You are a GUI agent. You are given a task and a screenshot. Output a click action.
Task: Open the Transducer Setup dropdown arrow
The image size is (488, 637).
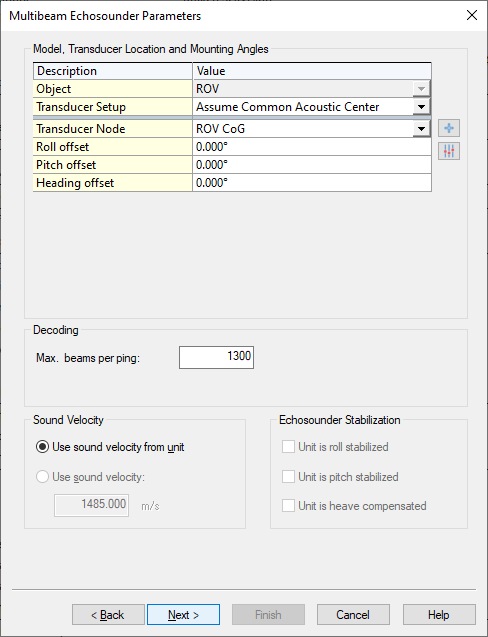click(x=421, y=107)
